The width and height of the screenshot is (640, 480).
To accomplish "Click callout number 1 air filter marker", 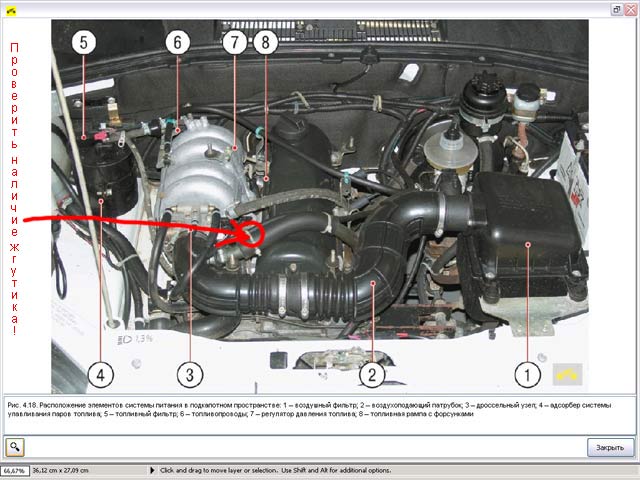I will click(x=528, y=374).
